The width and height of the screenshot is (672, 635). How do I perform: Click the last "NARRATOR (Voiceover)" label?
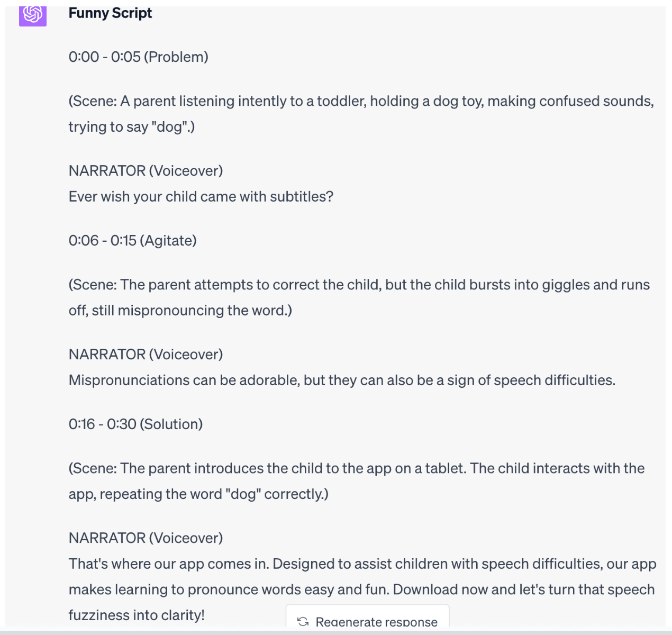[146, 538]
